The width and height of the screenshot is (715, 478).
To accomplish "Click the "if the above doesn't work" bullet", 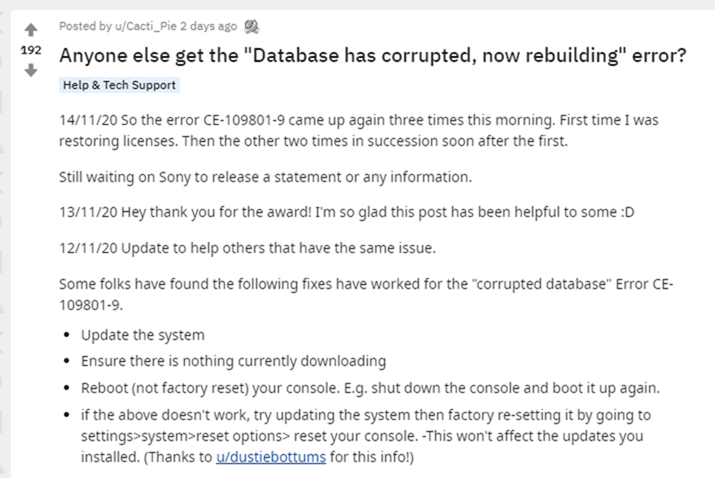I will (366, 436).
